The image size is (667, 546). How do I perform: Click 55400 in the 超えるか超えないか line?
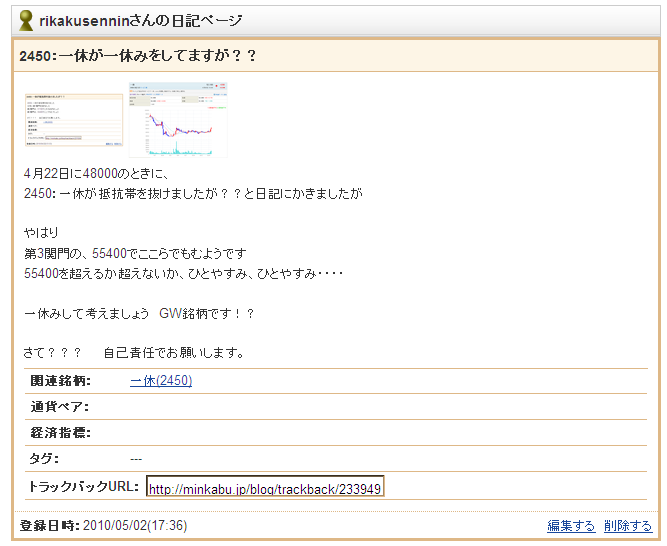pyautogui.click(x=40, y=271)
